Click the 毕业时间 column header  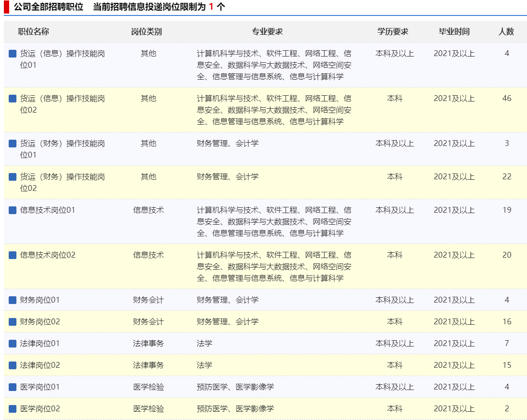[x=454, y=31]
